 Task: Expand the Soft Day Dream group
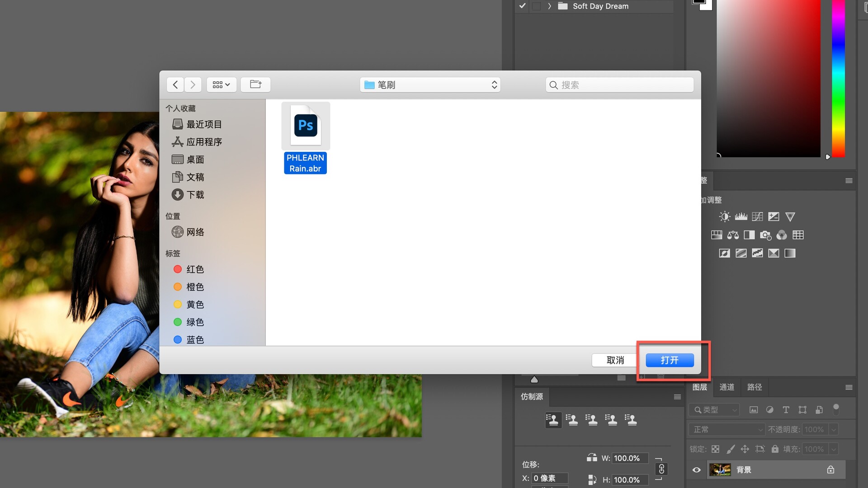(x=549, y=6)
